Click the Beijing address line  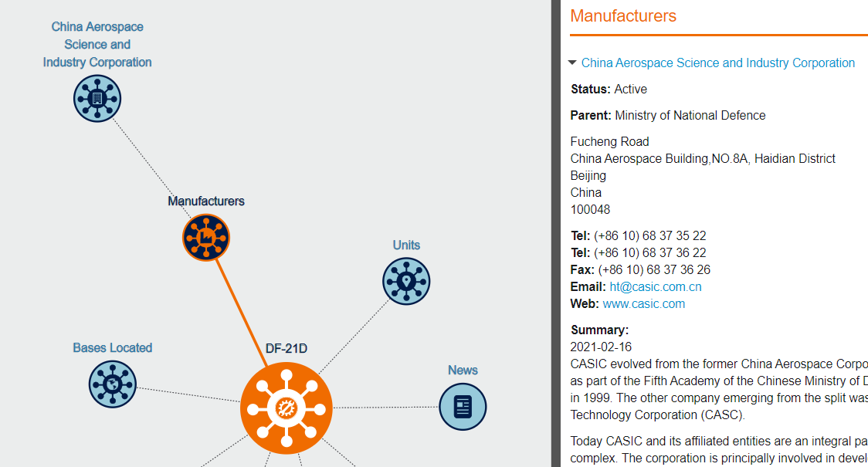pos(588,176)
